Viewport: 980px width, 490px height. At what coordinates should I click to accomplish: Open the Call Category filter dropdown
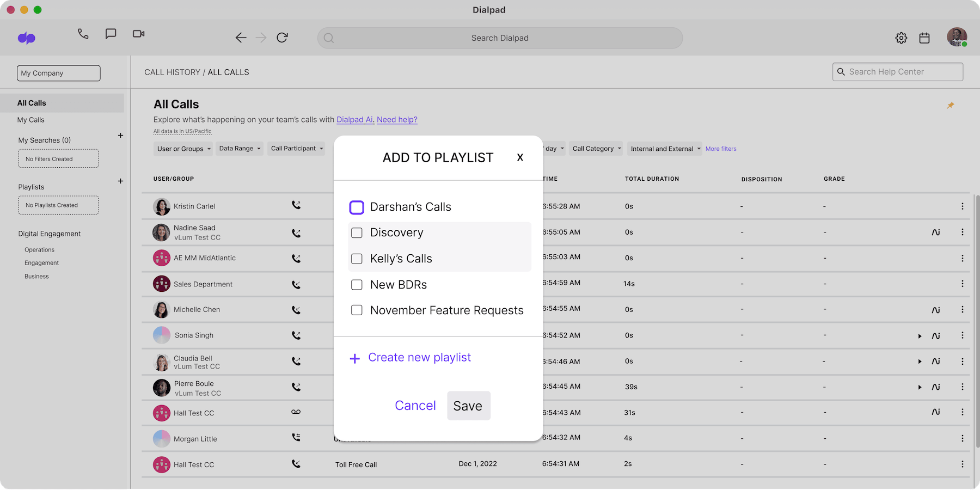596,148
